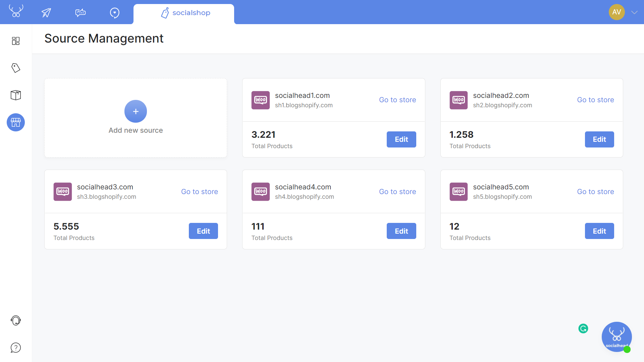Expand the account dropdown chevron
This screenshot has height=362, width=644.
634,12
